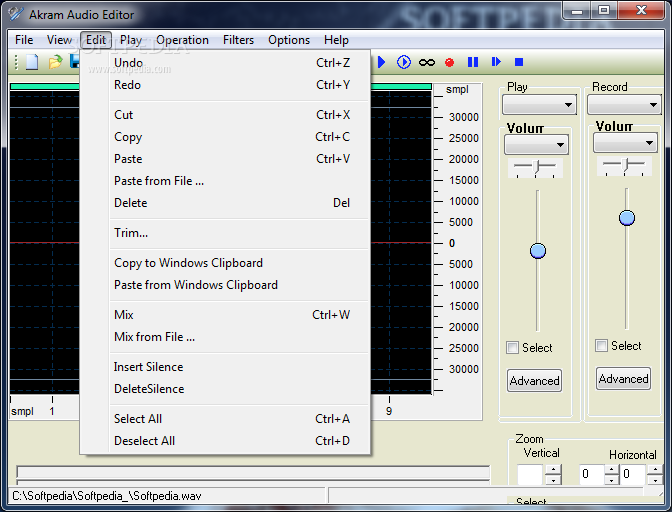Open the Play device dropdown

[539, 105]
